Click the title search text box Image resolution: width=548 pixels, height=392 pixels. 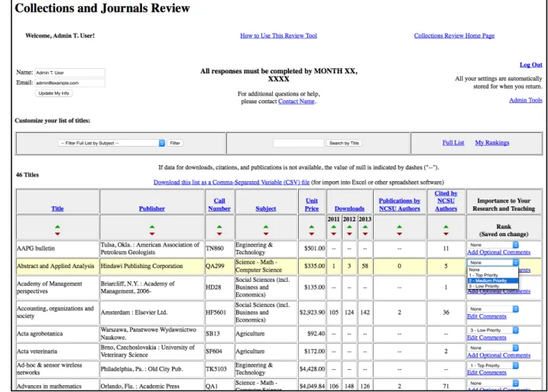point(299,143)
